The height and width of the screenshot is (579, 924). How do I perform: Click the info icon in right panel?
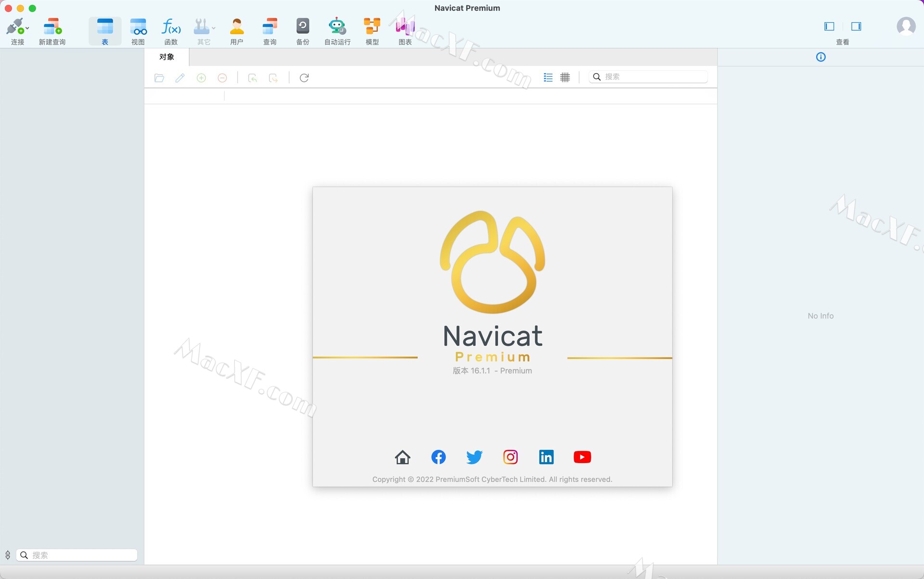click(821, 57)
